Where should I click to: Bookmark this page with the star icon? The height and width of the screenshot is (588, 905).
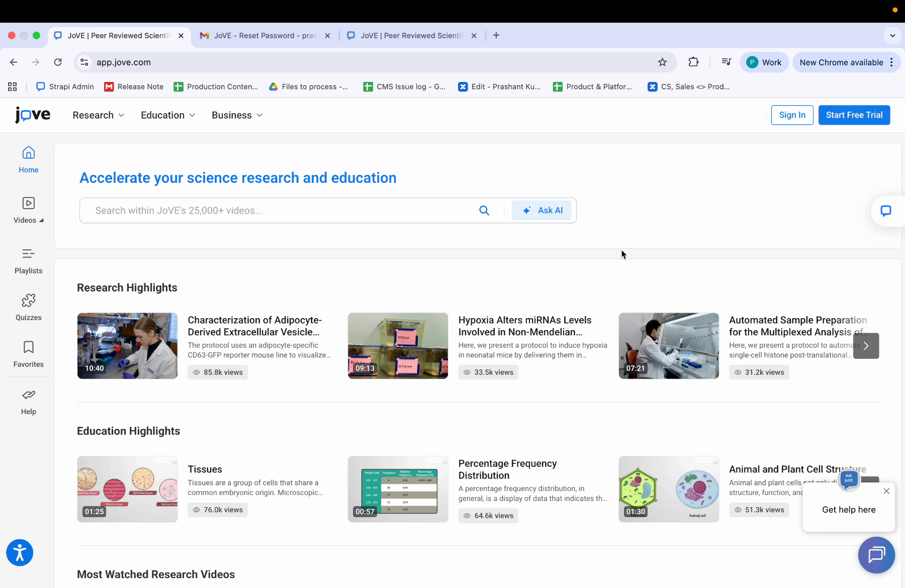coord(662,62)
